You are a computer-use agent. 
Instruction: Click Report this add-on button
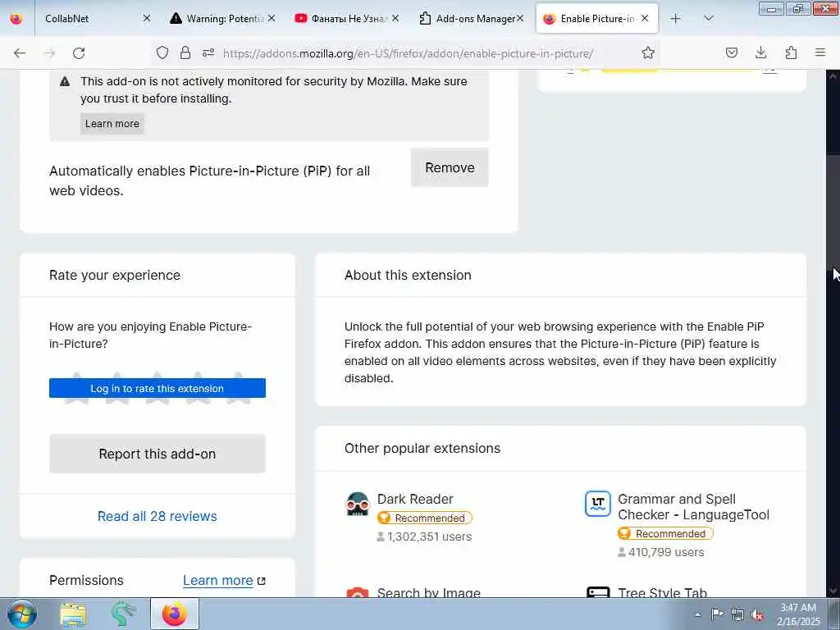pyautogui.click(x=157, y=454)
